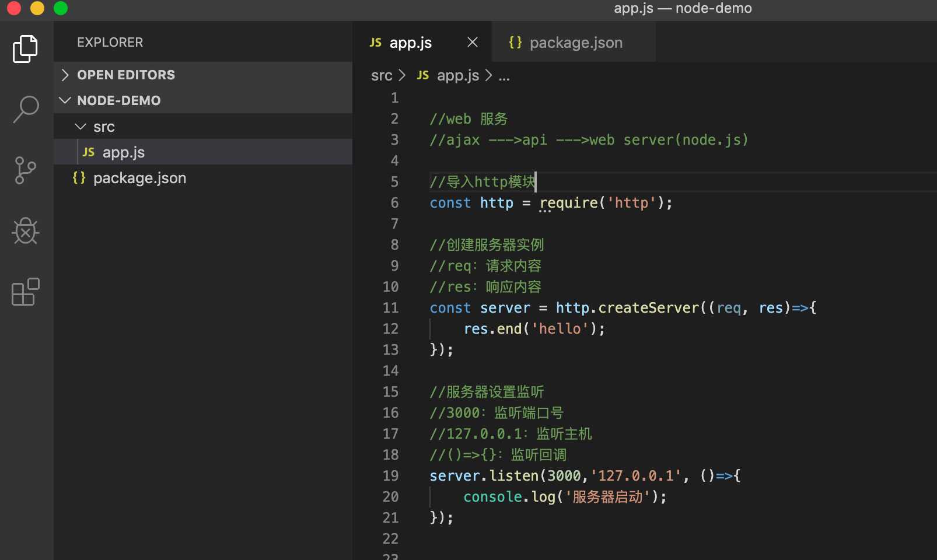The image size is (937, 560).
Task: Click the JS file icon beside app.js in Explorer
Action: click(x=89, y=152)
